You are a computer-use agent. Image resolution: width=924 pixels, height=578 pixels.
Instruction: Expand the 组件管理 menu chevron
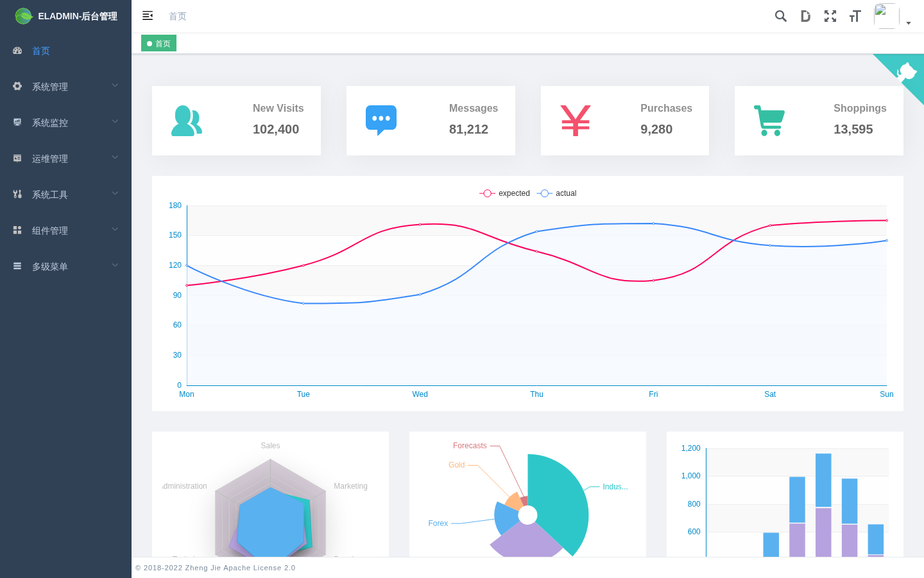115,229
